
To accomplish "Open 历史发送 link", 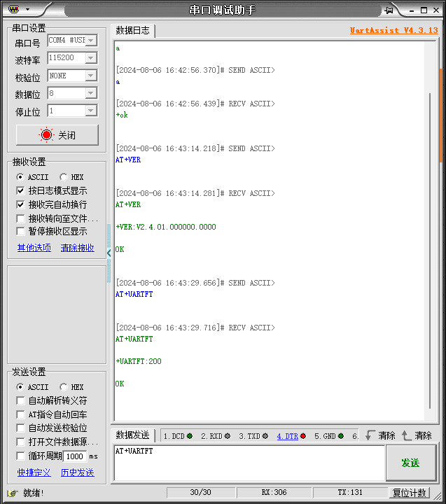I will (x=78, y=472).
